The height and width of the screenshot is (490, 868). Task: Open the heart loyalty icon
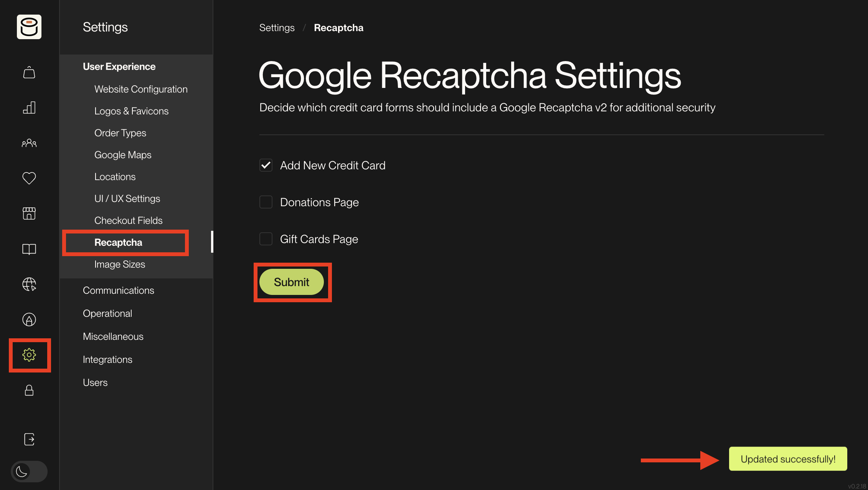[x=29, y=178]
